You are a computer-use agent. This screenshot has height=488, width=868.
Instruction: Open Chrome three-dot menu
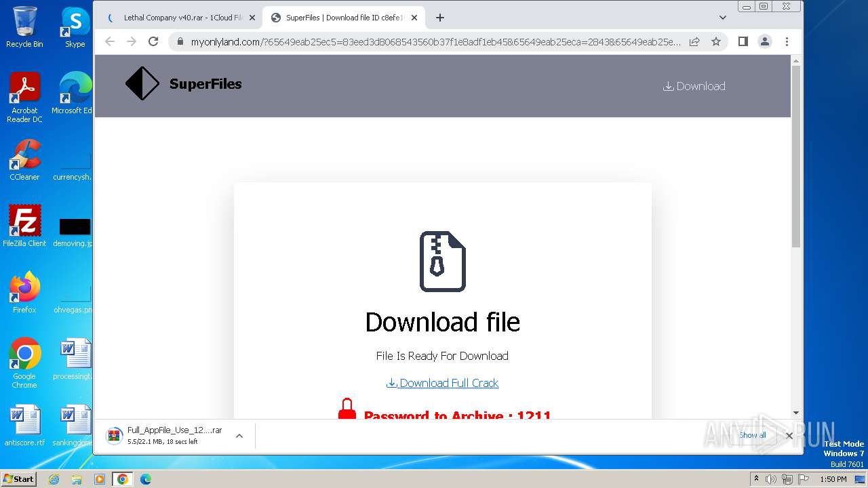tap(787, 41)
